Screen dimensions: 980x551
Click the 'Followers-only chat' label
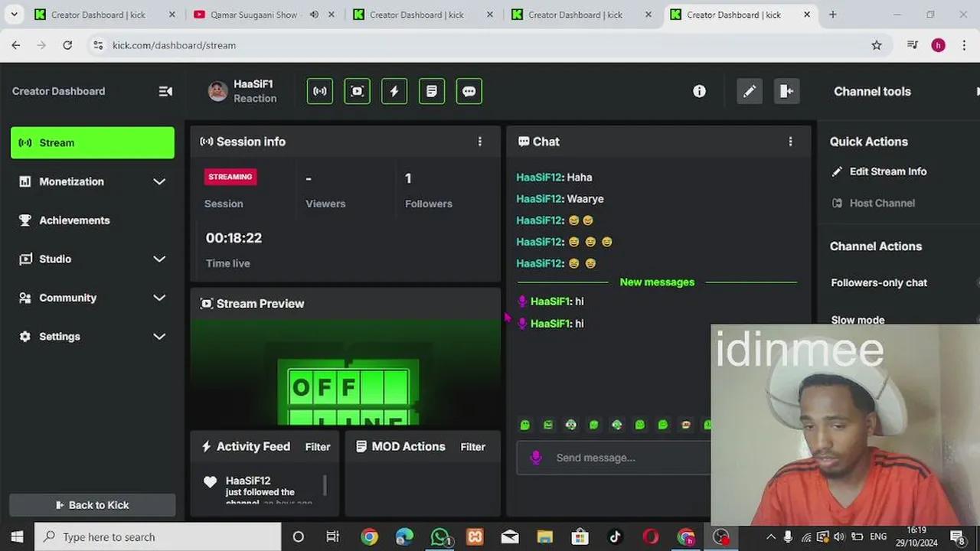(879, 282)
